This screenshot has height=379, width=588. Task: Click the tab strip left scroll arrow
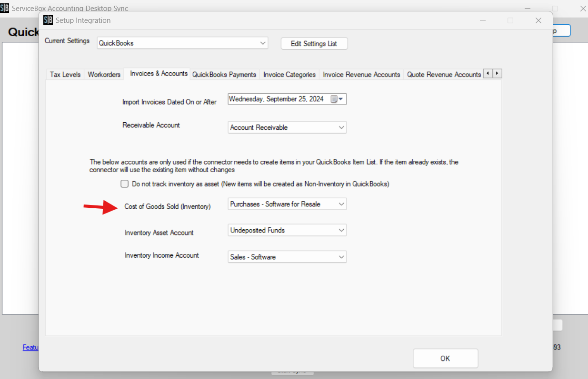[488, 73]
